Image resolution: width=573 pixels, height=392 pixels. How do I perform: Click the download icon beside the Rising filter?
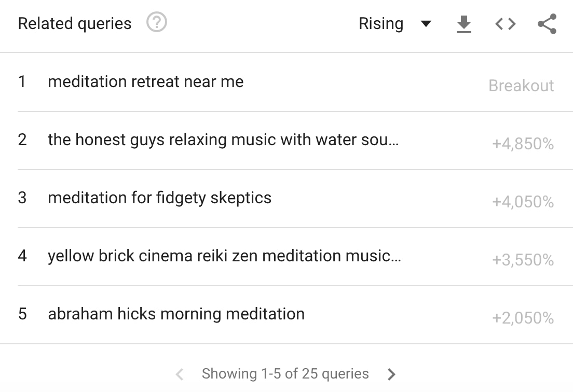click(x=463, y=24)
